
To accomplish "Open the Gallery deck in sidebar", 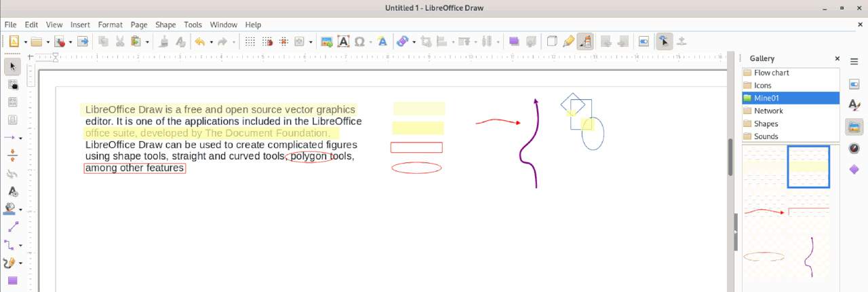I will point(854,126).
